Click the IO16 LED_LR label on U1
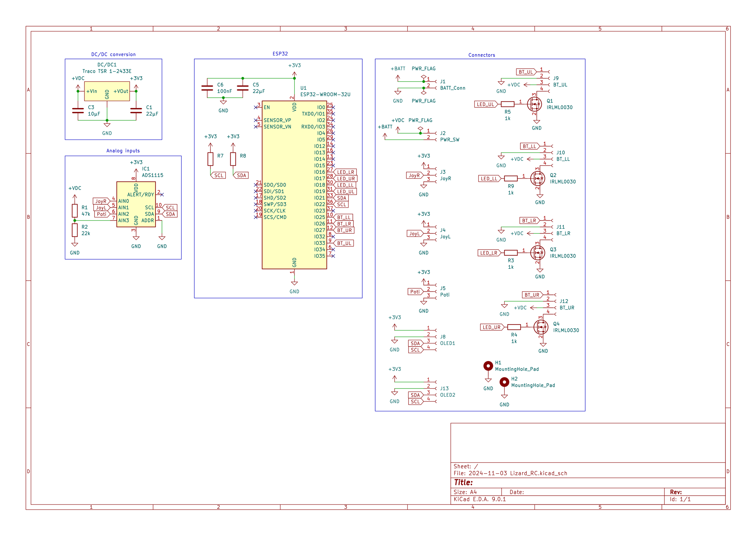 [x=345, y=172]
